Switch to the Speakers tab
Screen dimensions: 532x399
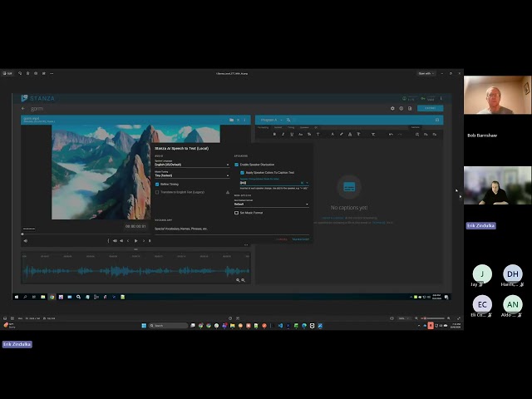click(304, 127)
